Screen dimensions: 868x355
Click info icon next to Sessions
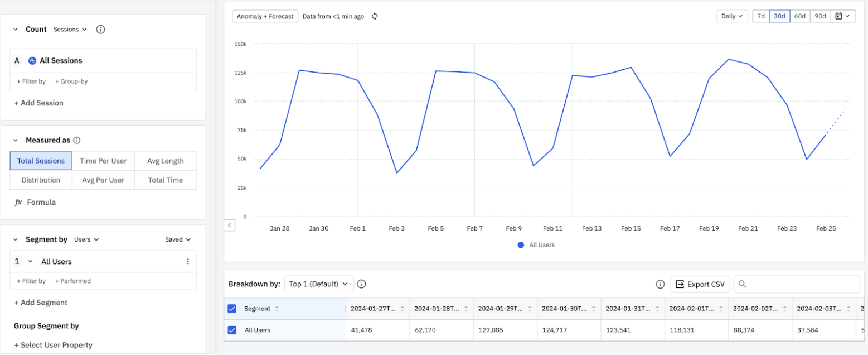(x=100, y=30)
